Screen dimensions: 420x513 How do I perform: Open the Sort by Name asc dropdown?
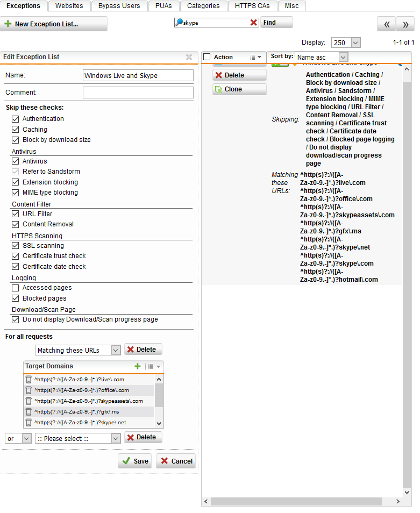(321, 58)
